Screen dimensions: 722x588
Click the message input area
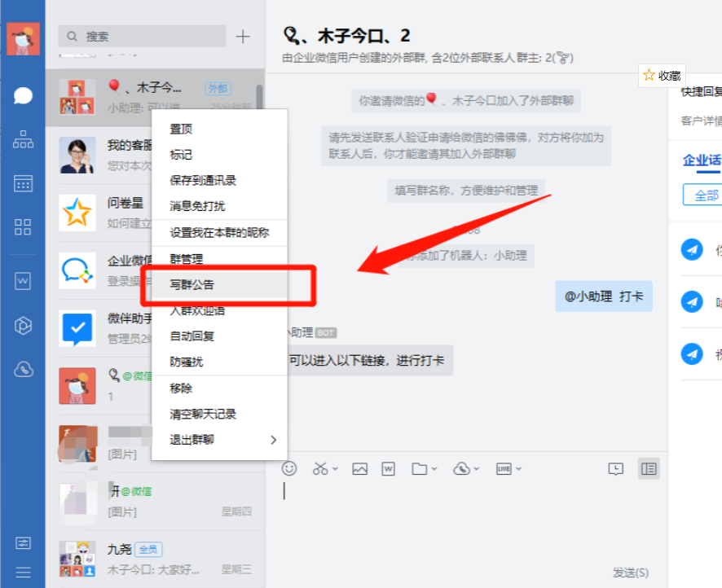(466, 520)
